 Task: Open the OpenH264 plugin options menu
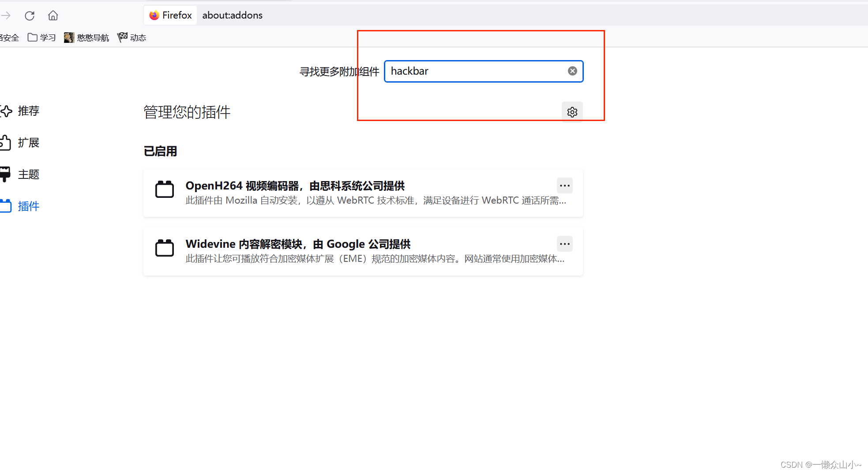pos(564,185)
